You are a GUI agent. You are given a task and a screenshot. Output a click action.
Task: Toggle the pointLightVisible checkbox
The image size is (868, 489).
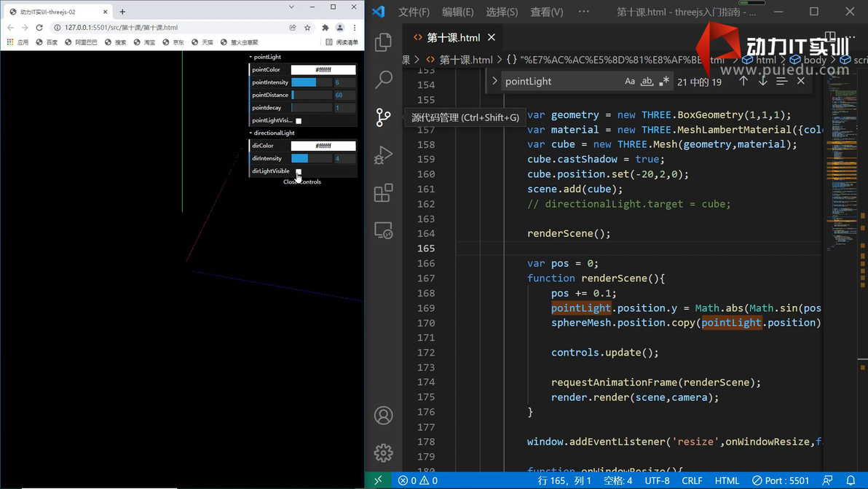tap(299, 121)
